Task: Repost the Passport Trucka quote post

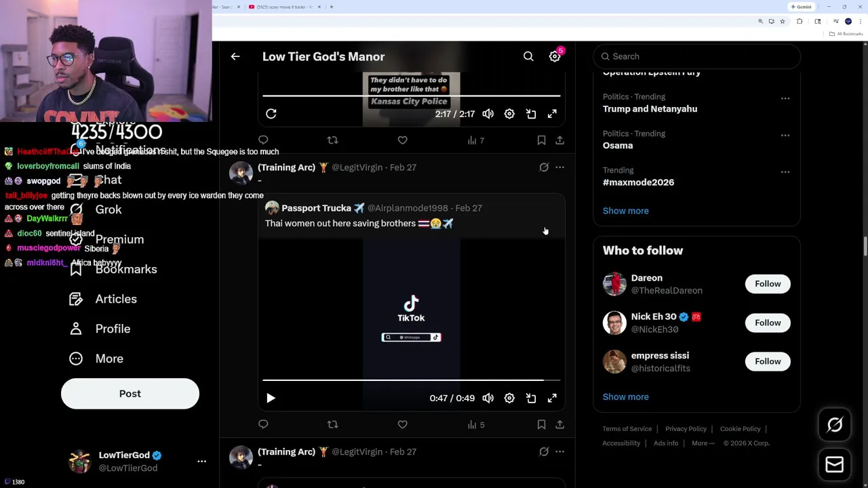Action: 332,425
